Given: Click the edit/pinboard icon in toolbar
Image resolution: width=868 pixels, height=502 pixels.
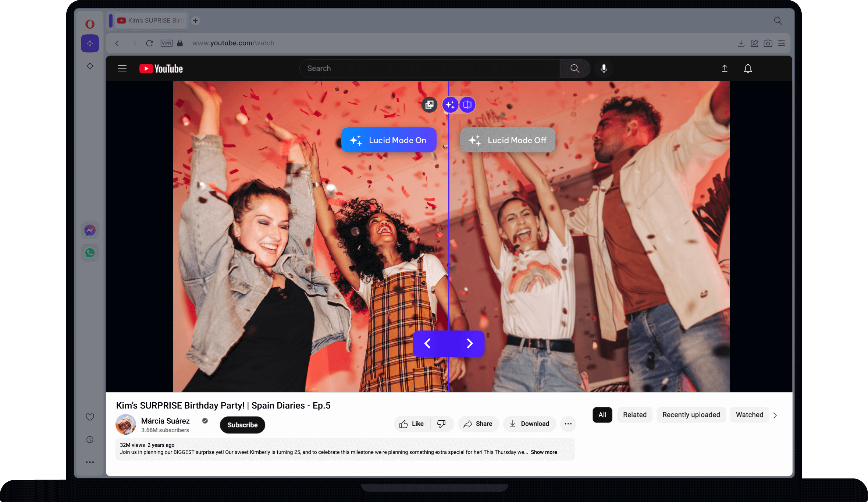Looking at the screenshot, I should [754, 43].
